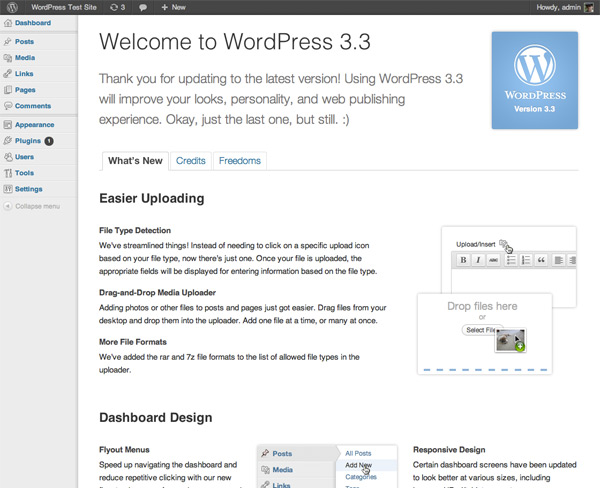Open the updates icon showing 3

tap(117, 7)
